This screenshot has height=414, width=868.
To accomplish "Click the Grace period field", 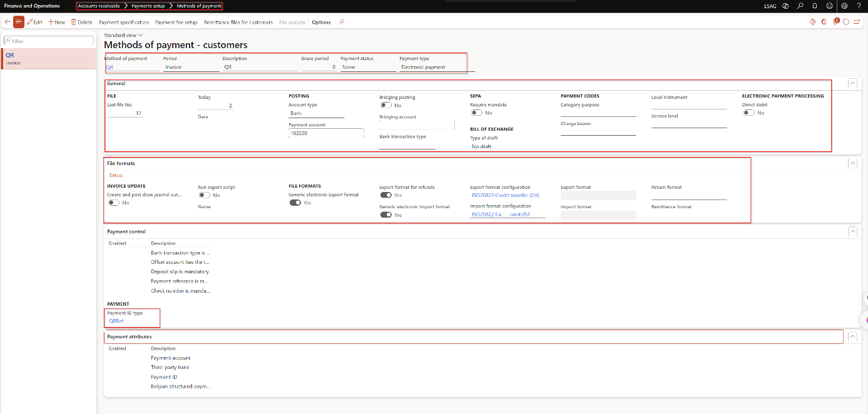I will click(x=319, y=67).
